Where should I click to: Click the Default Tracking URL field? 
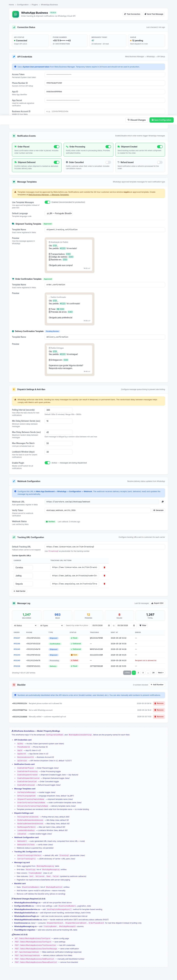point(105,547)
